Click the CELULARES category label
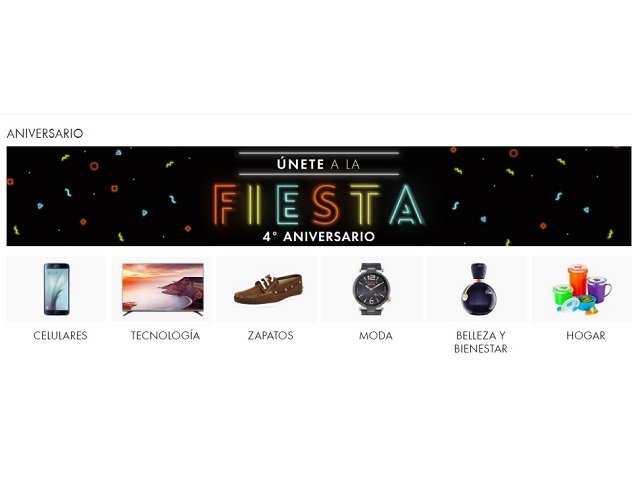The image size is (640, 480). [60, 336]
